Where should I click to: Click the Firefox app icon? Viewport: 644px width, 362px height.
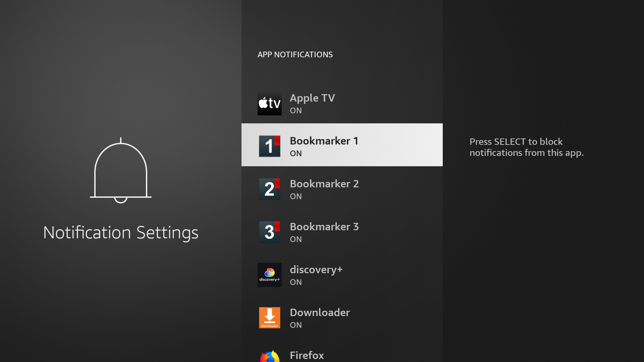pos(270,356)
